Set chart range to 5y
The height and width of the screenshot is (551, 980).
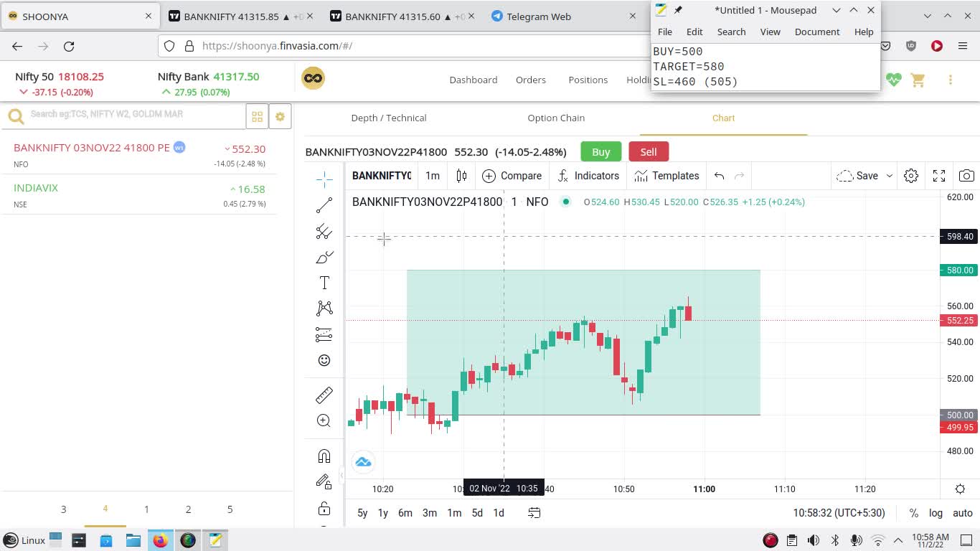point(362,513)
